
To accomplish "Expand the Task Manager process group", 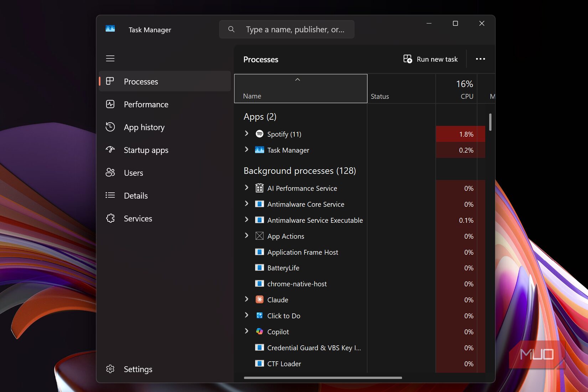I will click(246, 149).
